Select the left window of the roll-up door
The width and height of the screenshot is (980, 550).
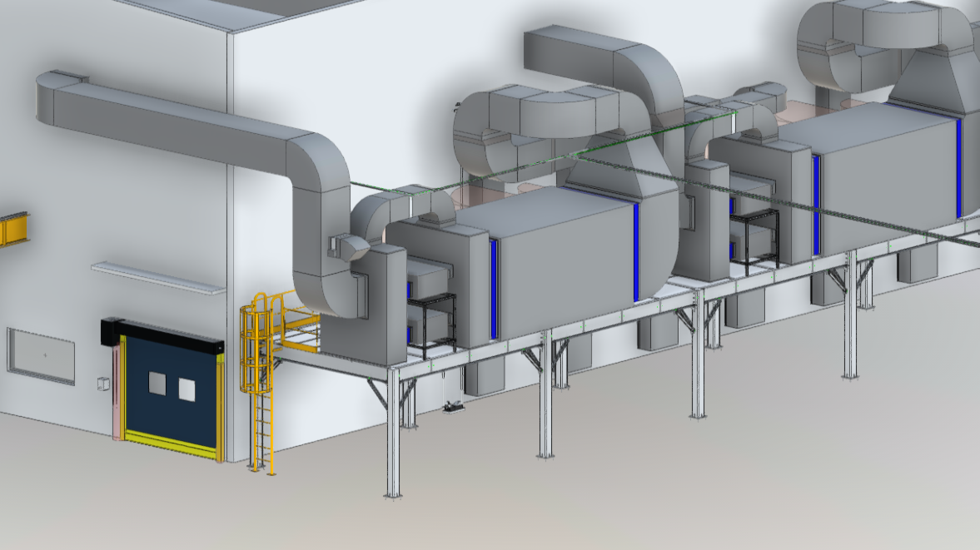tap(157, 383)
